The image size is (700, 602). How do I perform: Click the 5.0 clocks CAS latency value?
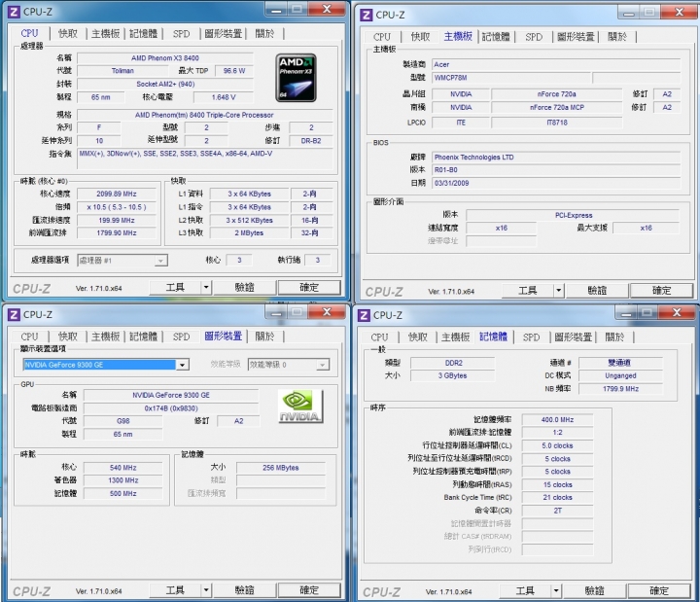557,445
